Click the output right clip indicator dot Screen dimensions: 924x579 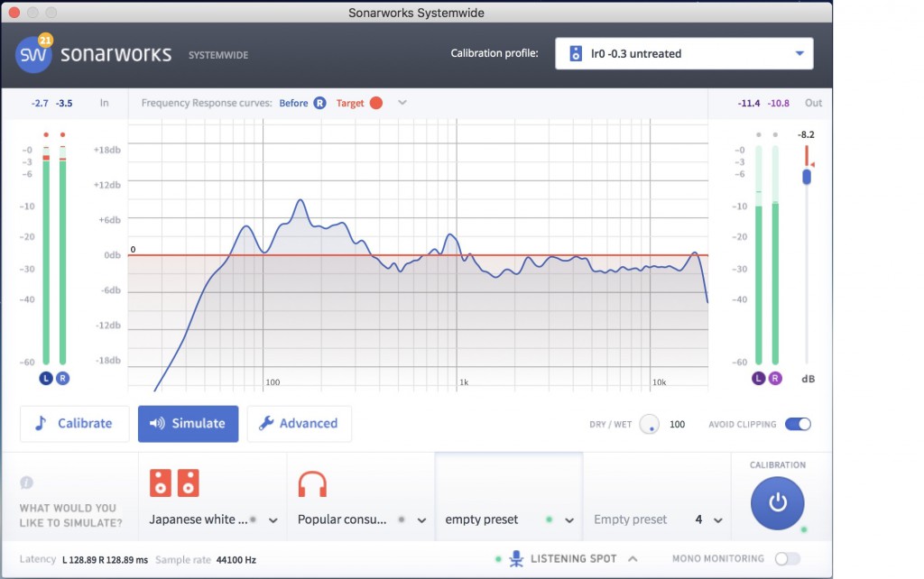pos(775,135)
